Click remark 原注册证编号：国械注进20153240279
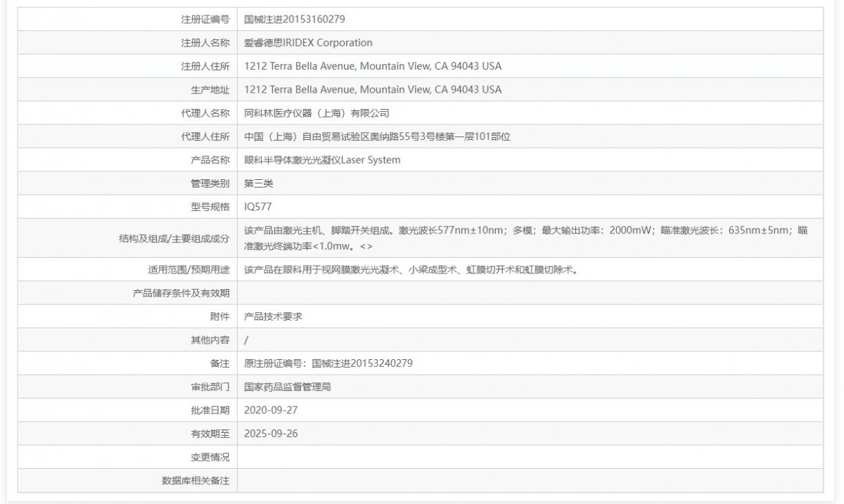 (328, 363)
